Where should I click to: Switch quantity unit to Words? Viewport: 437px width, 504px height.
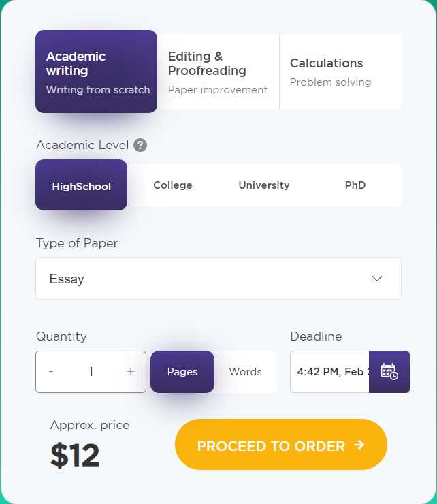pos(245,372)
